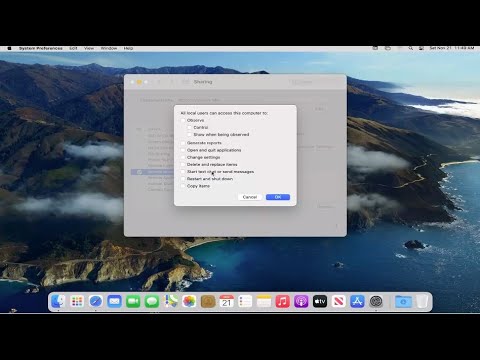The width and height of the screenshot is (480, 360).
Task: Open the App Store icon
Action: 357,302
